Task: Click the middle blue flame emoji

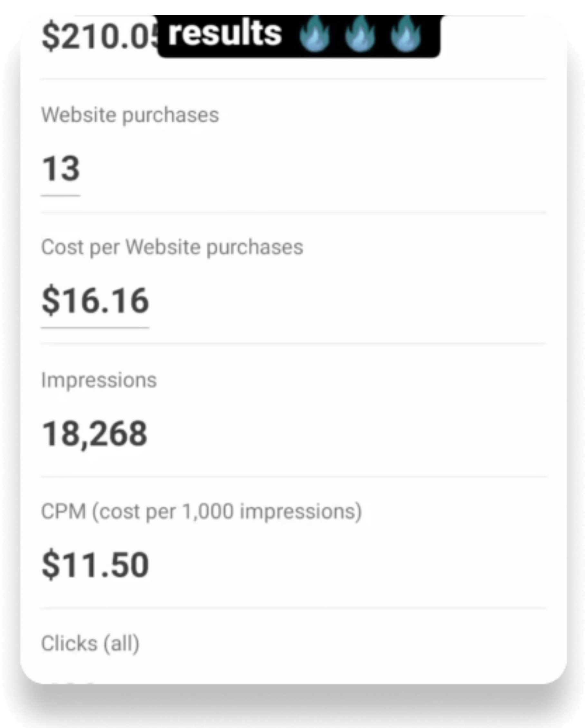Action: click(x=360, y=34)
